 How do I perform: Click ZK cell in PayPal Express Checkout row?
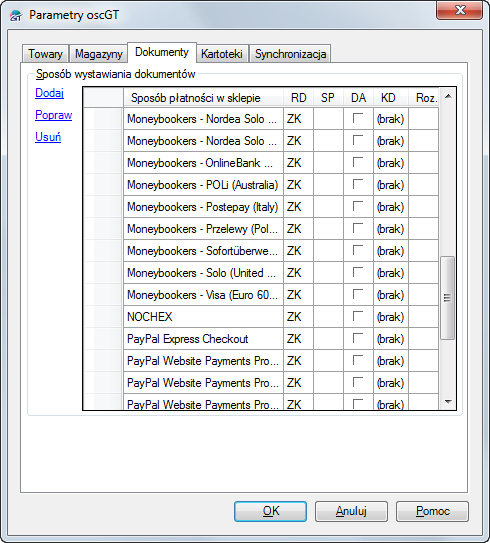click(x=299, y=339)
